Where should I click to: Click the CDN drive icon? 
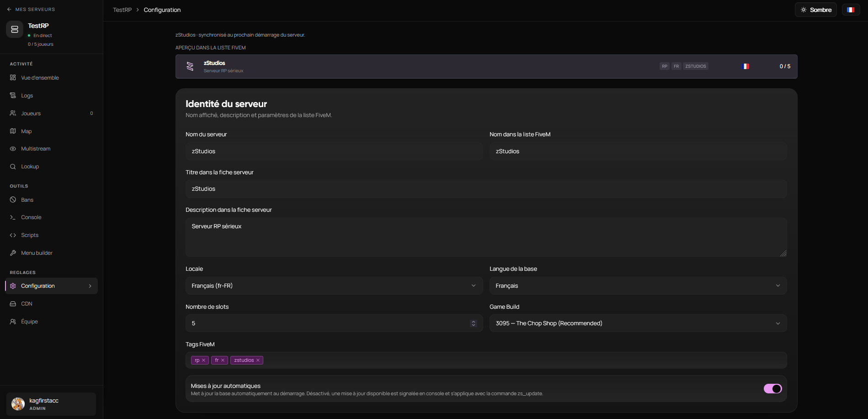click(x=13, y=304)
